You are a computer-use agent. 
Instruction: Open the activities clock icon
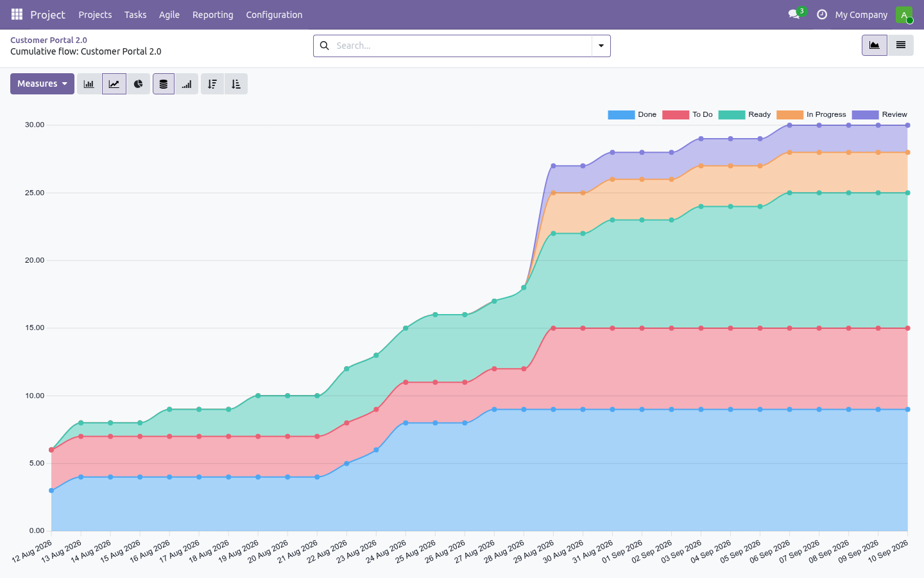tap(822, 14)
